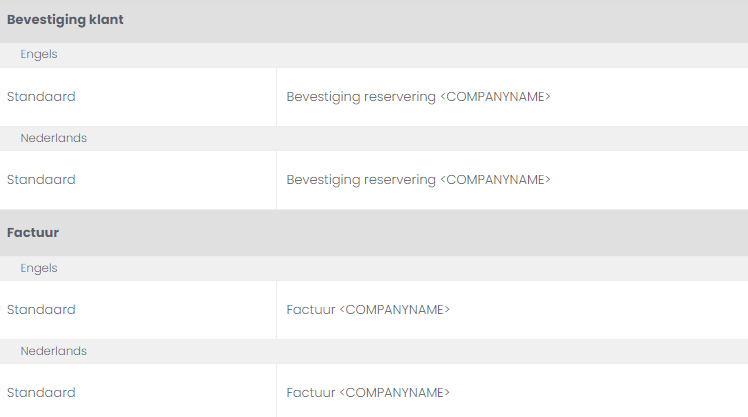Click the COMPANYNAME placeholder in English Factuur subject
This screenshot has width=748, height=417.
tap(396, 310)
